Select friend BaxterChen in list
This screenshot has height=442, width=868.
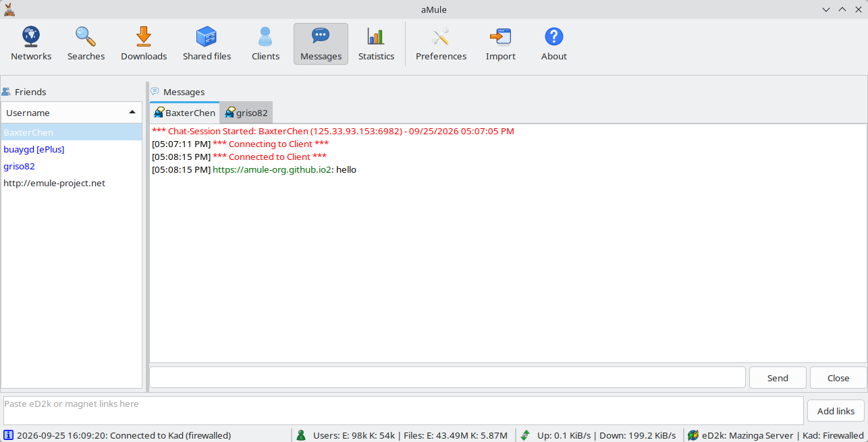[x=72, y=132]
